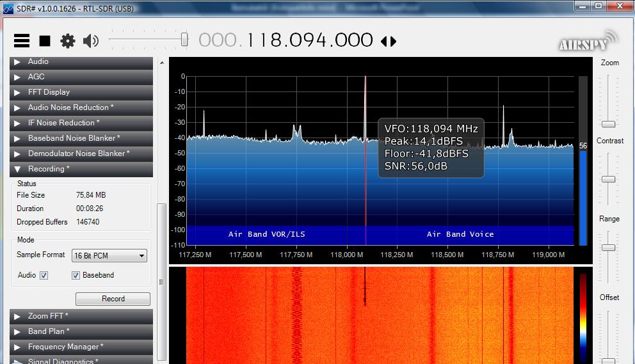Click the AIRSPY logo

coord(588,42)
